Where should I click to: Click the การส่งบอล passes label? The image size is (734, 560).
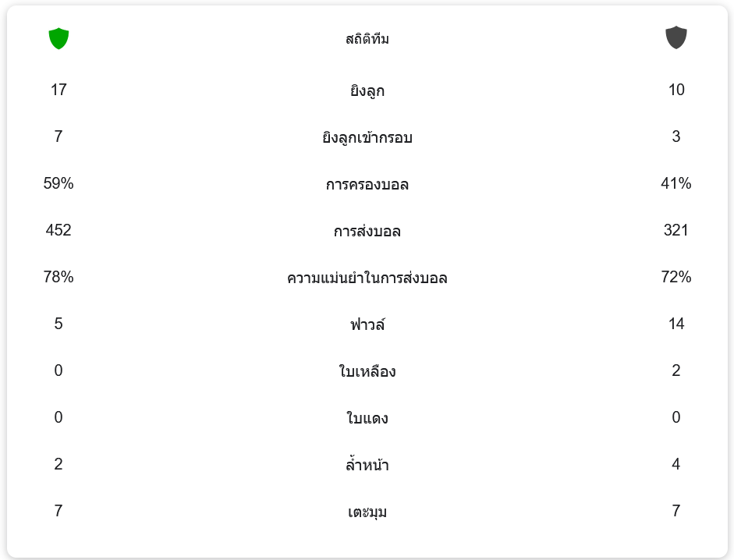[367, 232]
